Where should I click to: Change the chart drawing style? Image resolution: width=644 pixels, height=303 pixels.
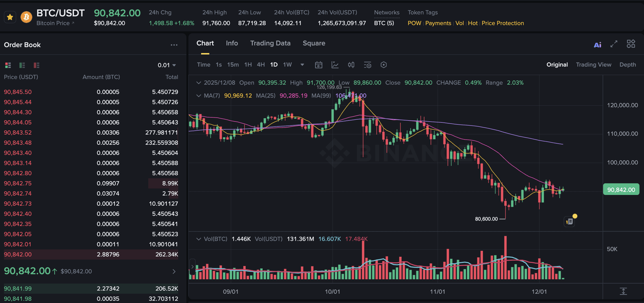pos(335,65)
